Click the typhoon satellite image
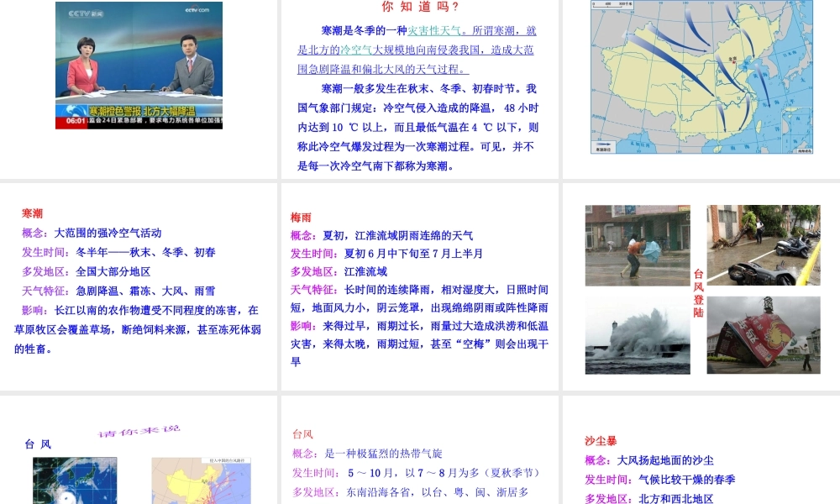 [75, 480]
